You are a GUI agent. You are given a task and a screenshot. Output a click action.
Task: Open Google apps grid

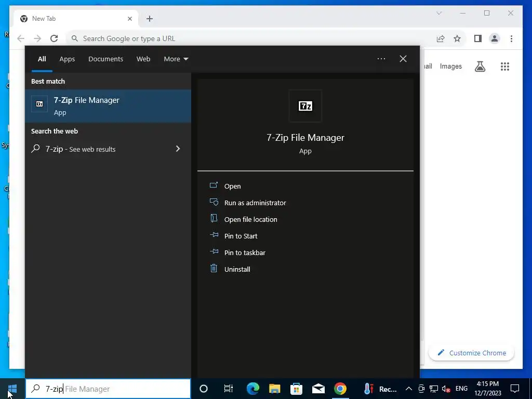[x=505, y=66]
